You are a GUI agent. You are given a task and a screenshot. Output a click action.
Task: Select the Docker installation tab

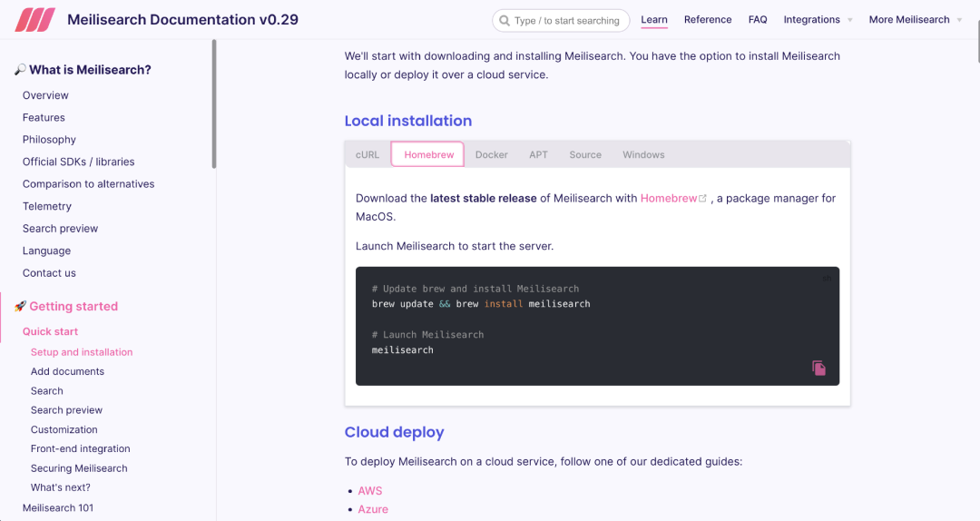[x=492, y=154]
